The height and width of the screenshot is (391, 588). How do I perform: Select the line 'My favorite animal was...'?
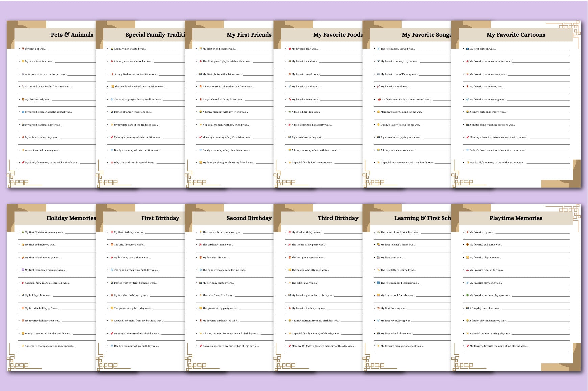point(40,61)
